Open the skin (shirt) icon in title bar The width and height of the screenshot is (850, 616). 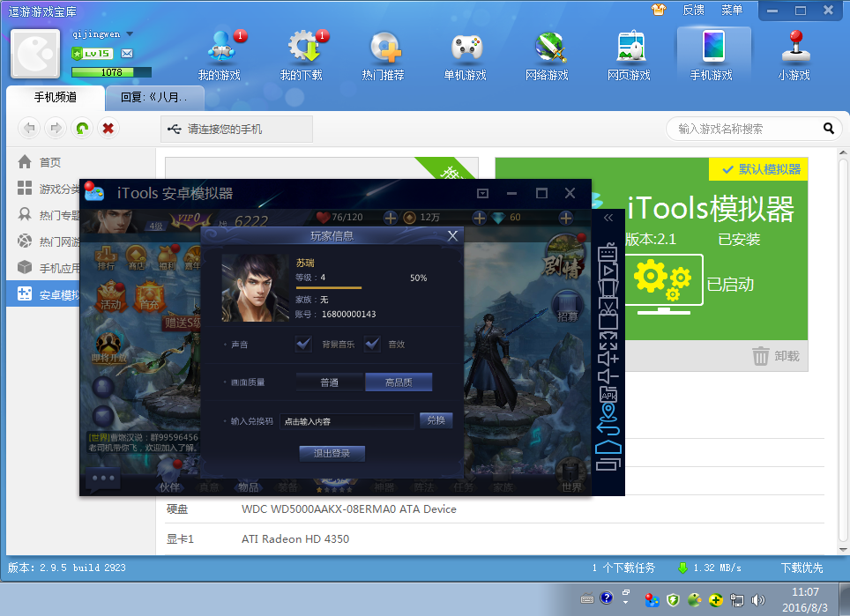[x=659, y=10]
